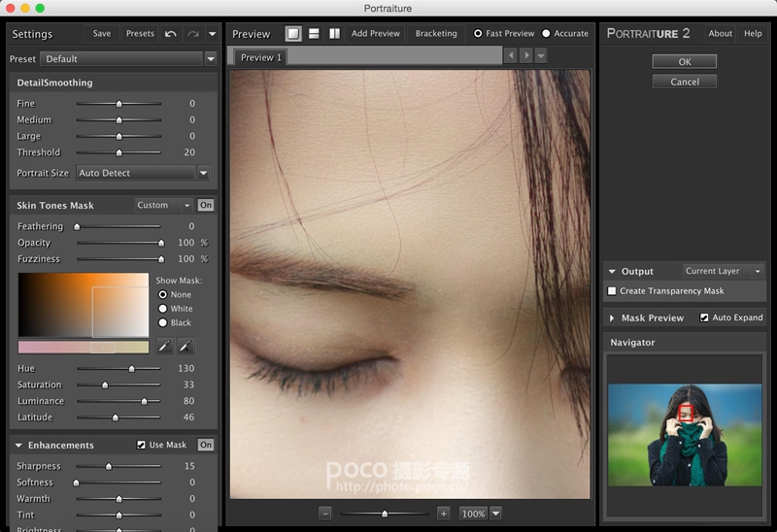
Task: Expand the Mask Preview section
Action: (x=612, y=318)
